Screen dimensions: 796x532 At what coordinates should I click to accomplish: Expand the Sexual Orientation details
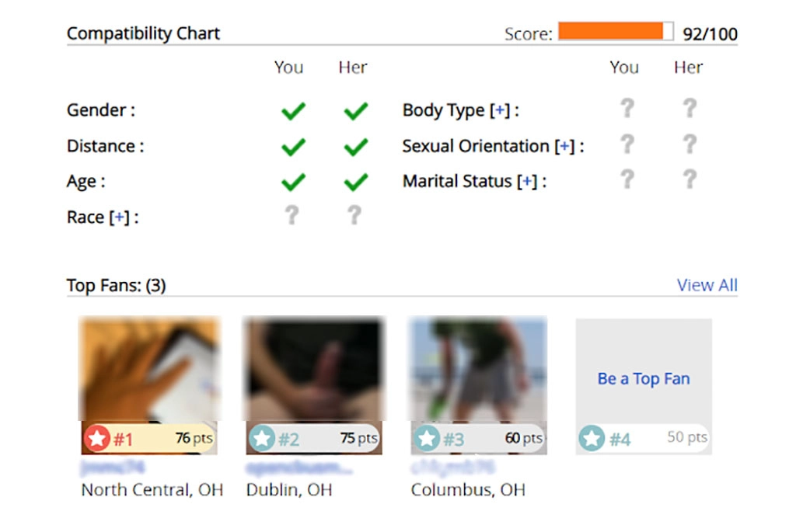[x=564, y=146]
